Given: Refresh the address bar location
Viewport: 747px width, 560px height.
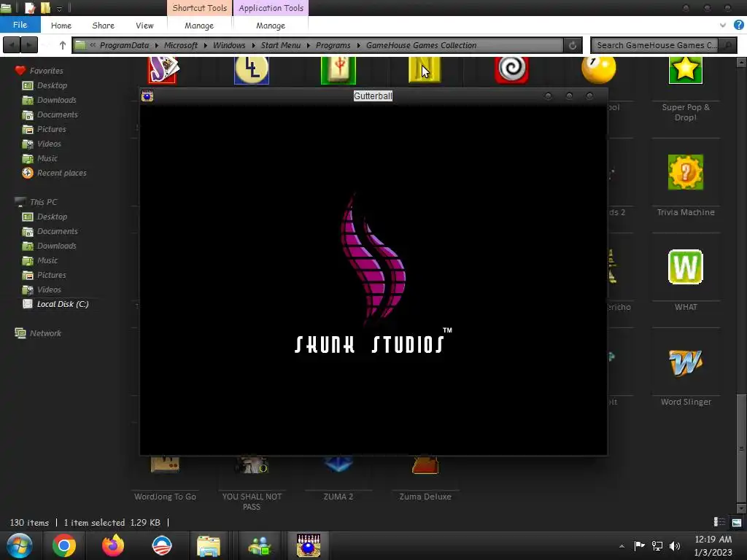Looking at the screenshot, I should [x=573, y=45].
